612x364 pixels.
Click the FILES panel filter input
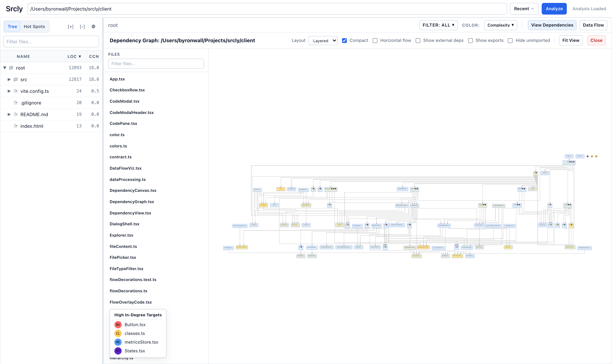pyautogui.click(x=156, y=64)
